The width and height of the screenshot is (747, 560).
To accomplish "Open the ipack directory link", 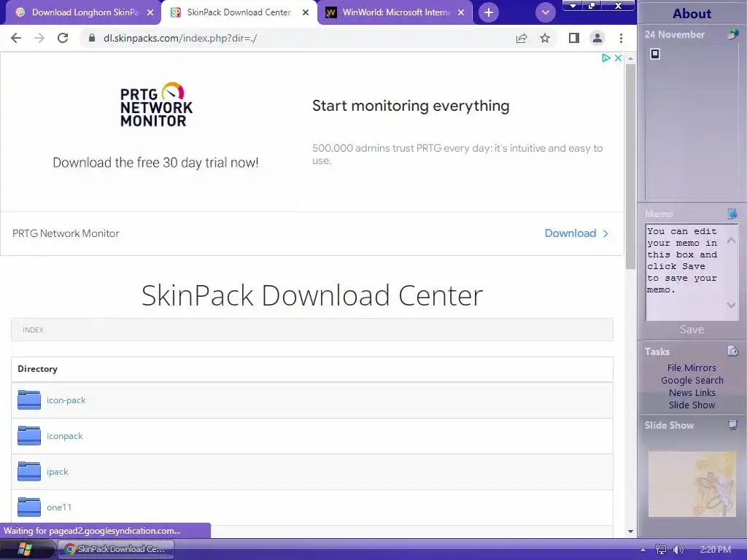I will [58, 472].
